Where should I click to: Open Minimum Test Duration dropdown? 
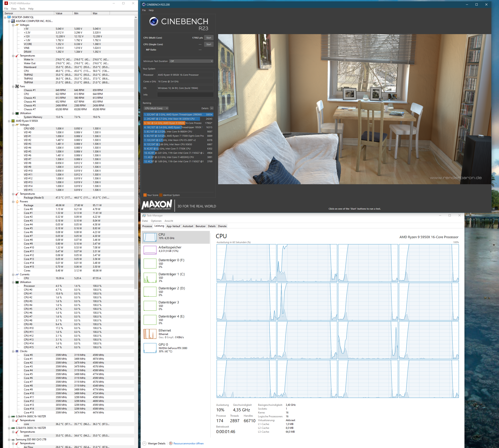(x=191, y=61)
